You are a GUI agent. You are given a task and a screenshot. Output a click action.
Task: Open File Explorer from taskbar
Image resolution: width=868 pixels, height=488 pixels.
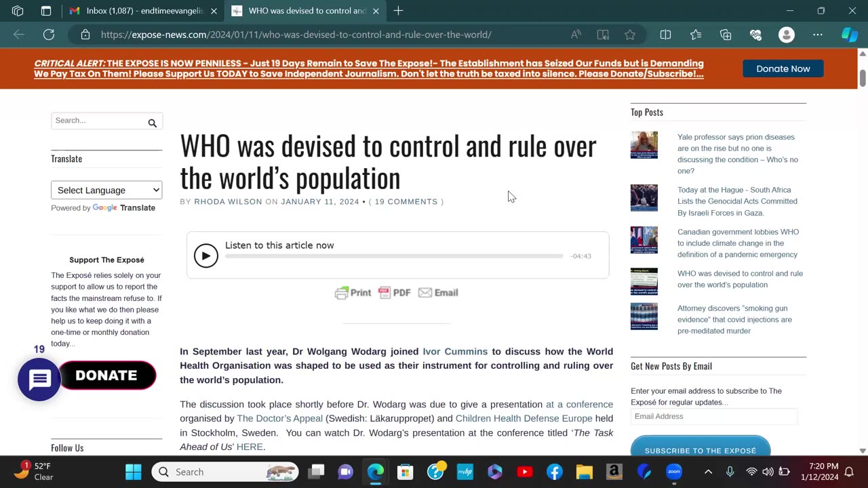pyautogui.click(x=585, y=472)
